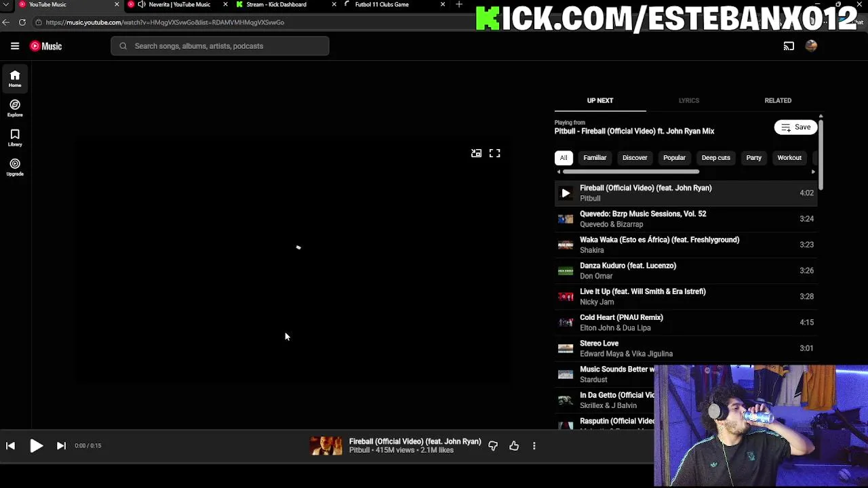Switch to LYRICS tab

coord(688,100)
